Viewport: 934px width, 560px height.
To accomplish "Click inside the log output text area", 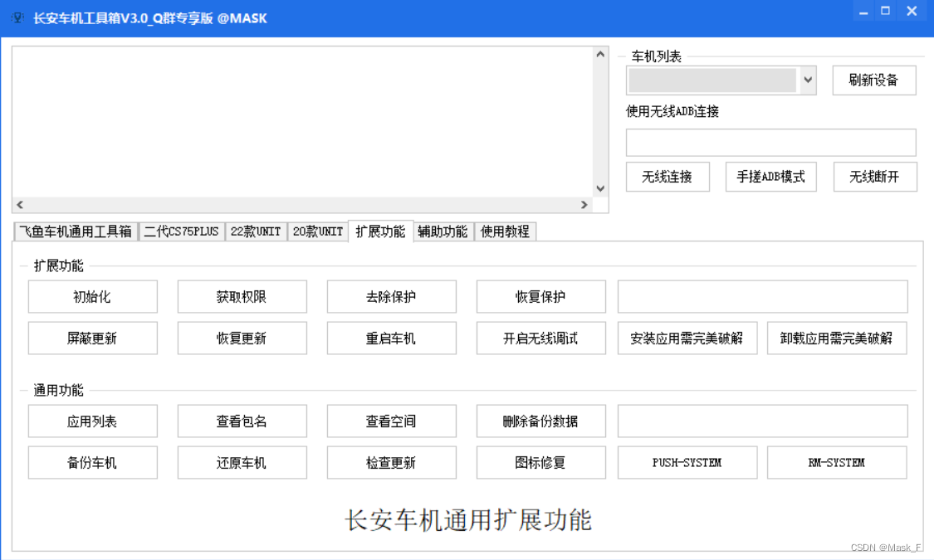I will coord(302,122).
